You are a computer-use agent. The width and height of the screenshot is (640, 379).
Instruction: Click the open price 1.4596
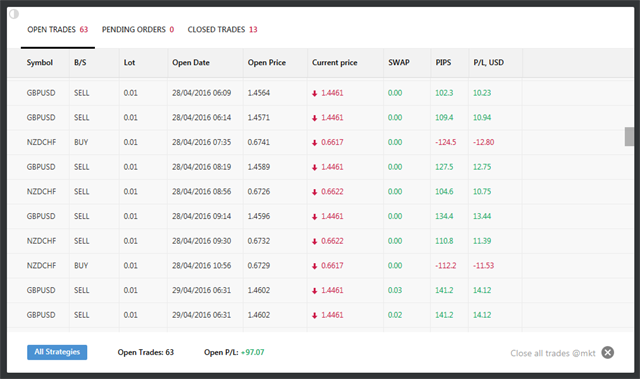pos(258,216)
